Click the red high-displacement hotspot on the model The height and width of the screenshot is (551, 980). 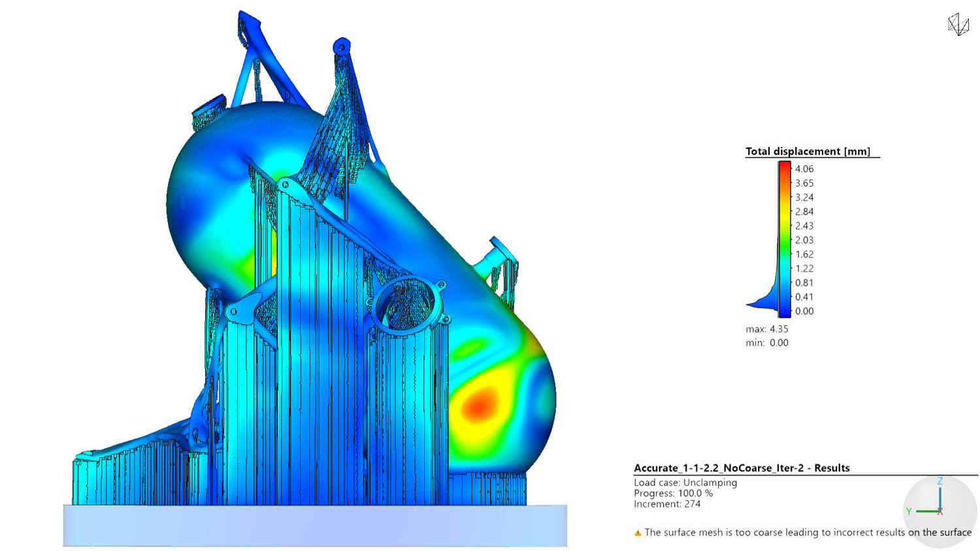pyautogui.click(x=480, y=405)
